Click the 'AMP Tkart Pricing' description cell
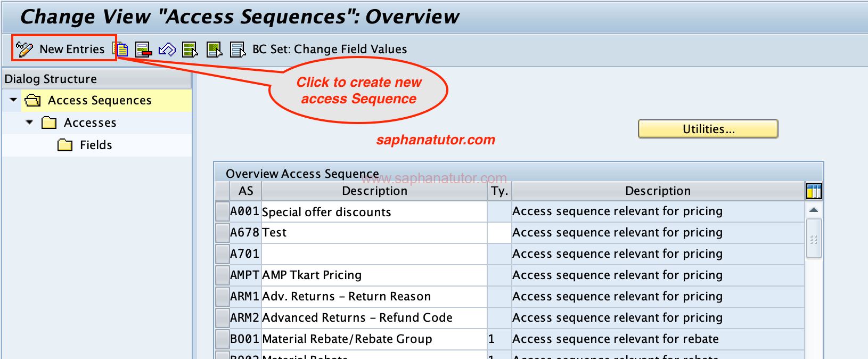The height and width of the screenshot is (359, 868). point(374,275)
